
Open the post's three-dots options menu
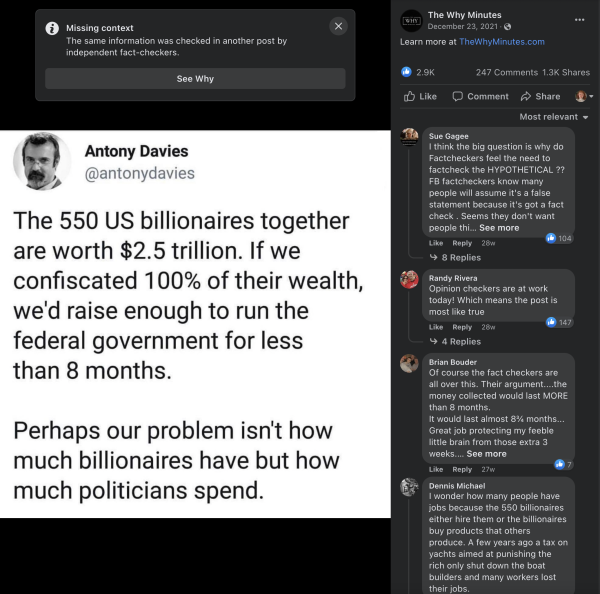(x=579, y=19)
